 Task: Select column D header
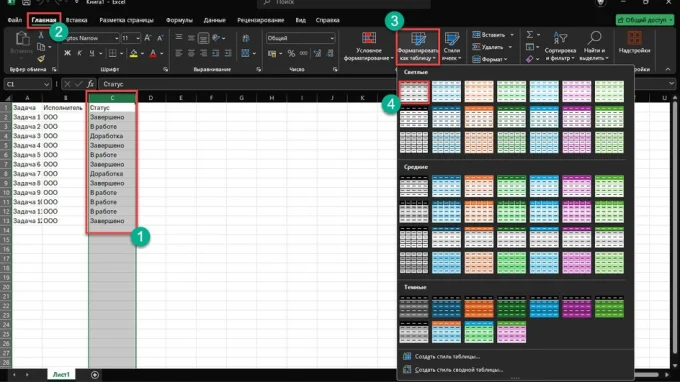tap(151, 98)
